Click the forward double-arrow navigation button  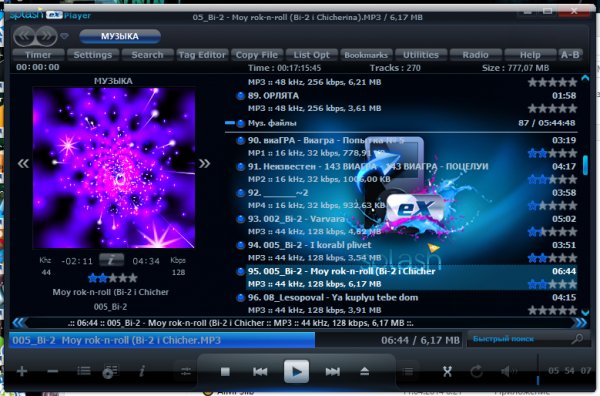coord(47,36)
